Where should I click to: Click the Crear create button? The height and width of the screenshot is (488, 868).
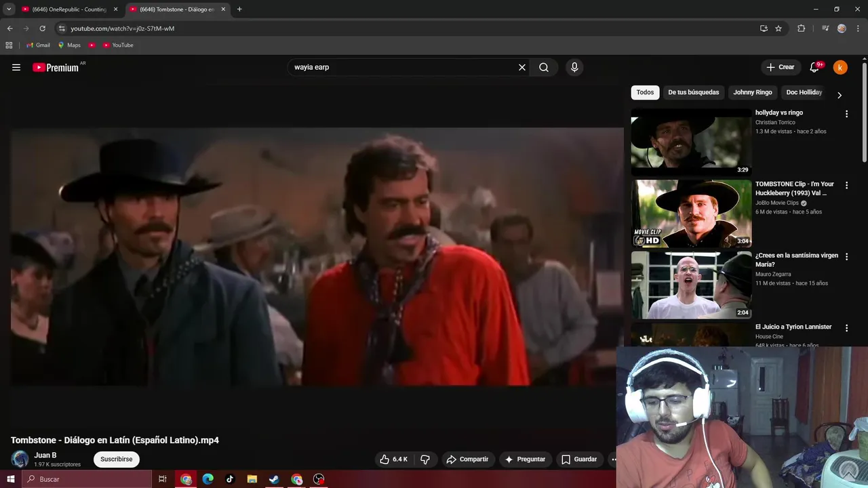[781, 67]
